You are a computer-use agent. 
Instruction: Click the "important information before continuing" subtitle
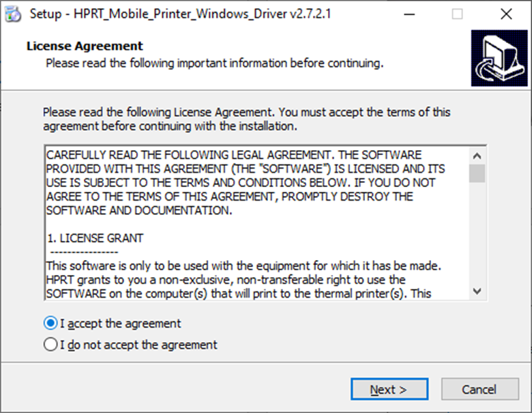(x=214, y=63)
